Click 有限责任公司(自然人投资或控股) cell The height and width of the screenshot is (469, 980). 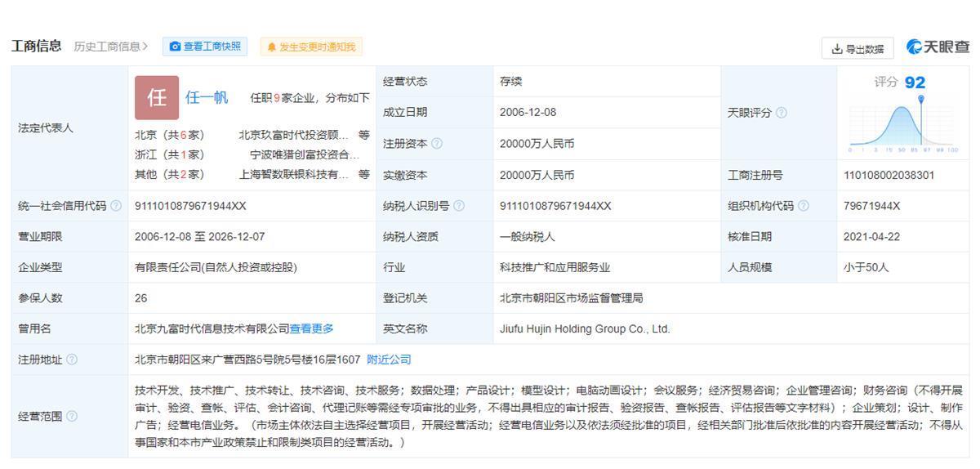point(216,267)
